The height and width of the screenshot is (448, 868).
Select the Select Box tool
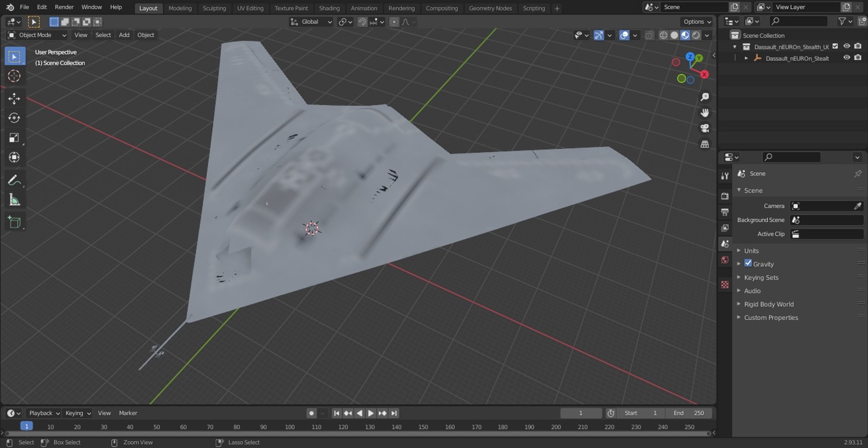[x=14, y=57]
